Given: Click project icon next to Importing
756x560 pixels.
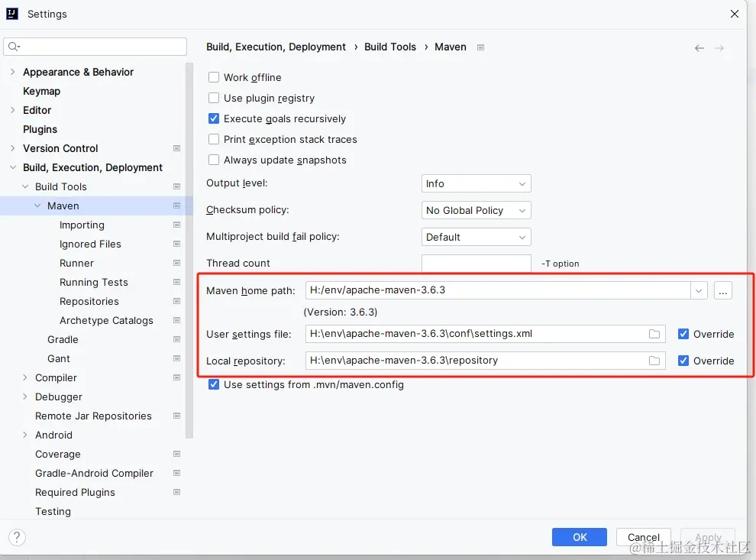Looking at the screenshot, I should [x=176, y=225].
